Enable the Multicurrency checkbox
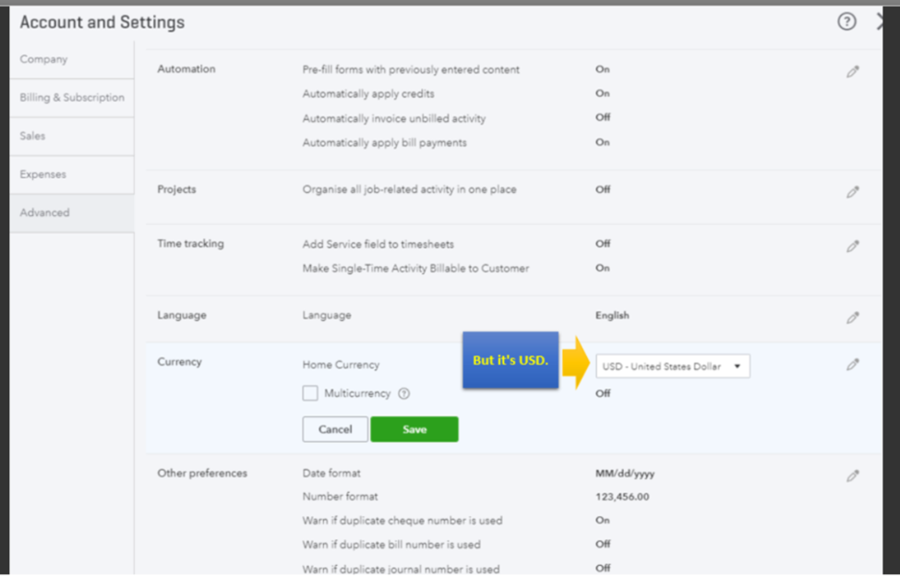This screenshot has width=900, height=588. pos(310,393)
